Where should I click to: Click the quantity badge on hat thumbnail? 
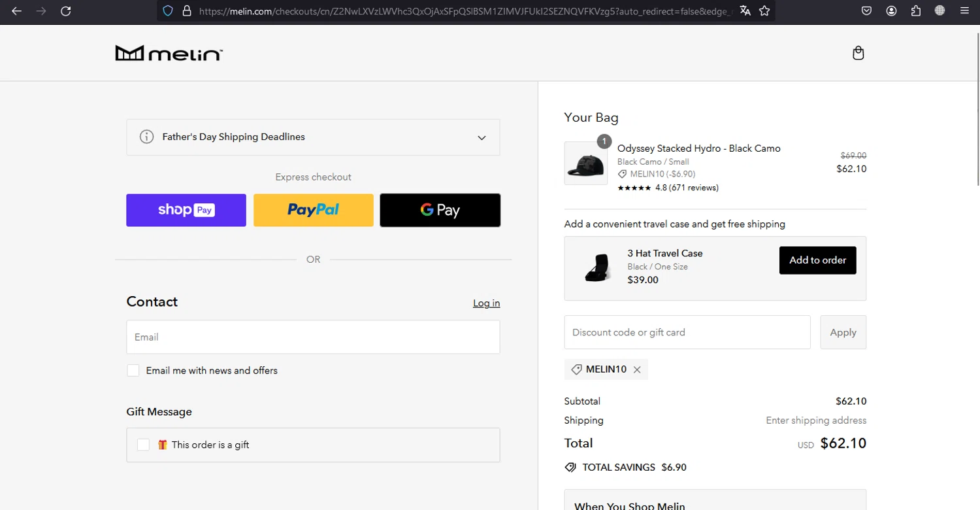(x=604, y=141)
